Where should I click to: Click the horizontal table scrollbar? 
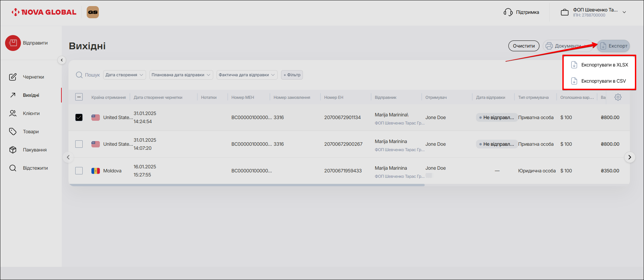coord(246,185)
